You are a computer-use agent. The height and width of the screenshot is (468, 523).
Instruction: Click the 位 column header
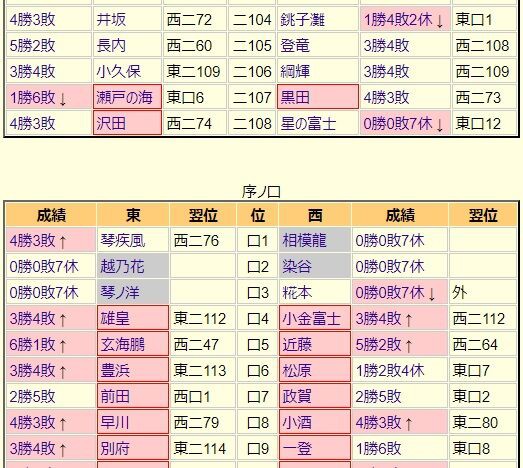258,215
